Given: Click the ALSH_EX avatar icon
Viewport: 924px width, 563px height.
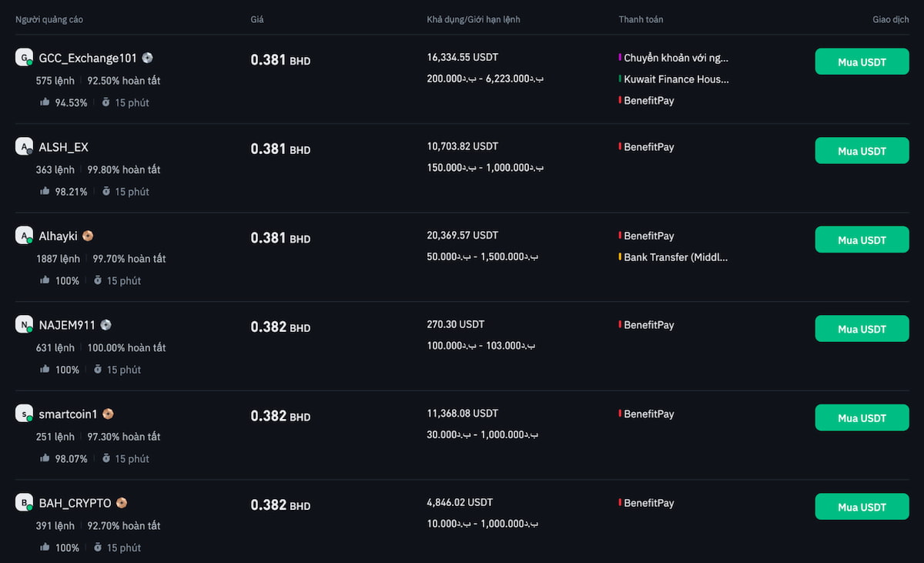Looking at the screenshot, I should 25,146.
